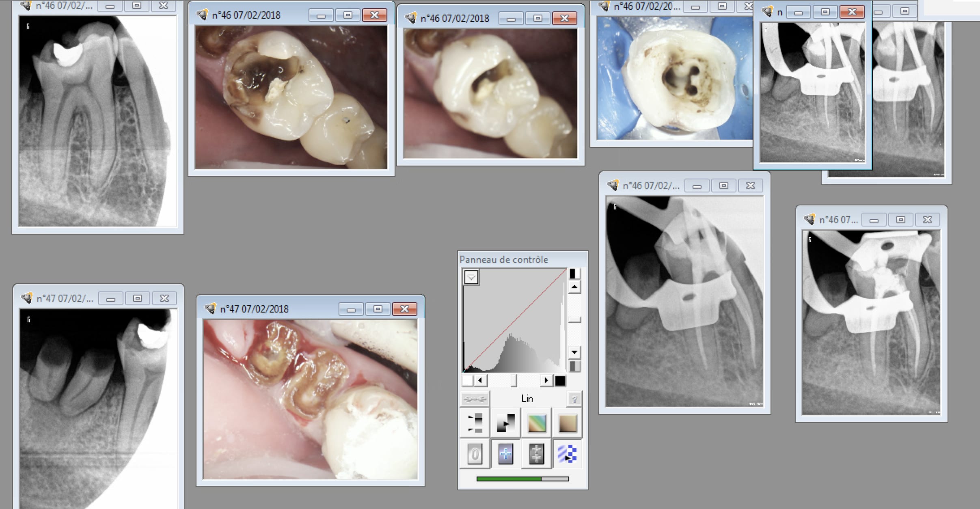Image resolution: width=980 pixels, height=509 pixels.
Task: Click the invert grayscale icon in control panel
Action: 505,423
